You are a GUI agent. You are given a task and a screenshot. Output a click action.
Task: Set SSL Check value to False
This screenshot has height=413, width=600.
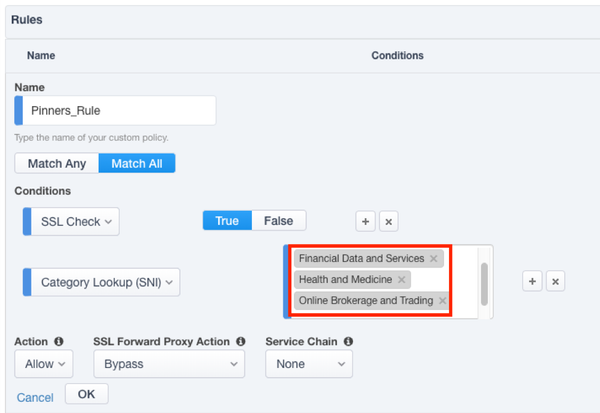click(x=278, y=220)
